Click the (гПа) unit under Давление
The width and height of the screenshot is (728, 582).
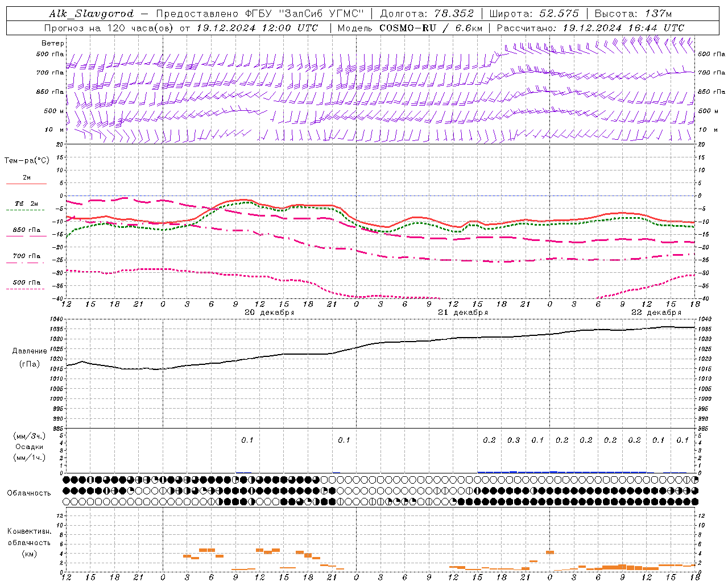tap(29, 364)
